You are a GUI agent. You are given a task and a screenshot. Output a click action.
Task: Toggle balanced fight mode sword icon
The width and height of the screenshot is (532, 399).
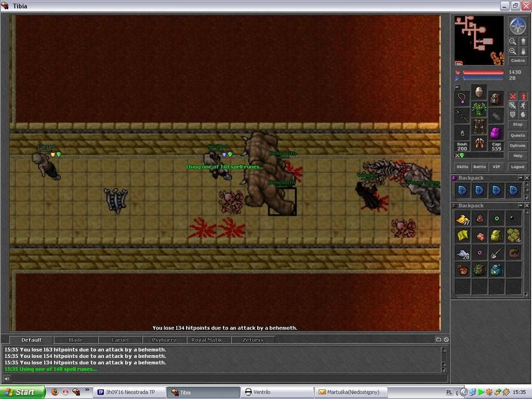pyautogui.click(x=513, y=105)
